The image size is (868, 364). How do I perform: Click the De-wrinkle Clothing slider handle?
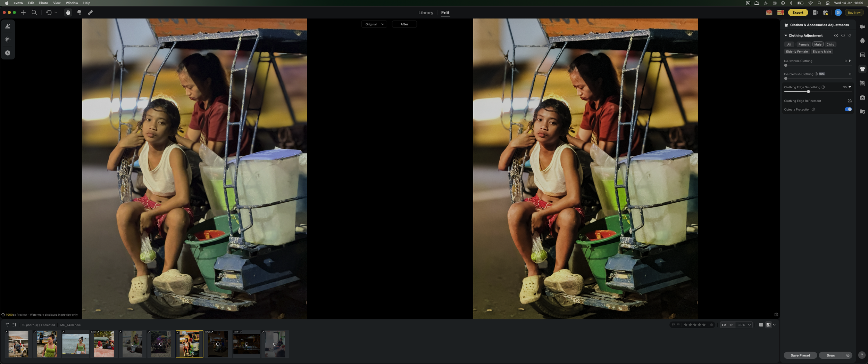[x=786, y=65]
